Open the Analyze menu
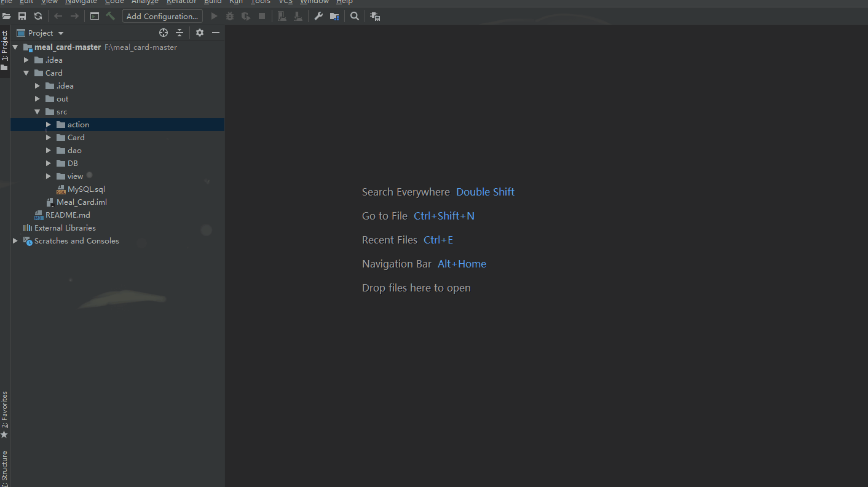 [145, 2]
